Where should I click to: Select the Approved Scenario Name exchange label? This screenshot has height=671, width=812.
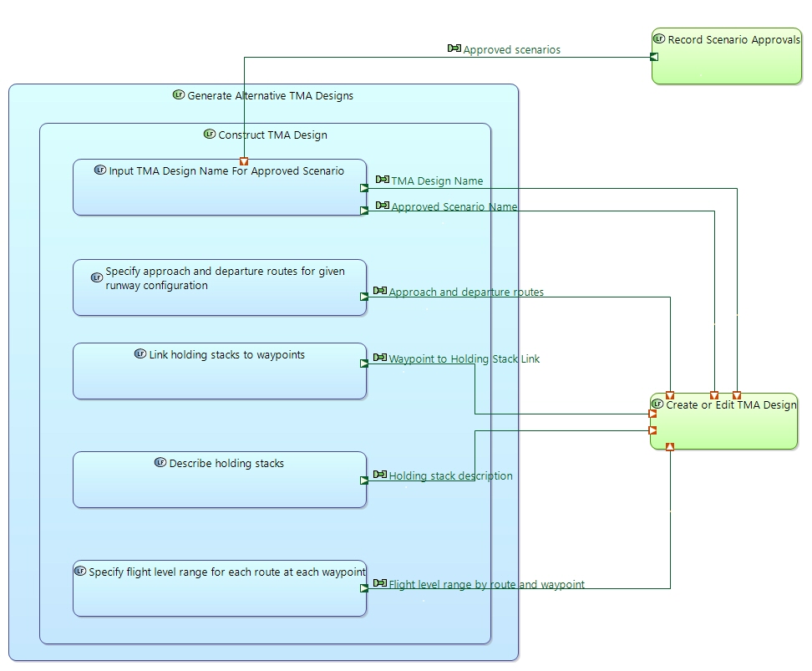[454, 206]
